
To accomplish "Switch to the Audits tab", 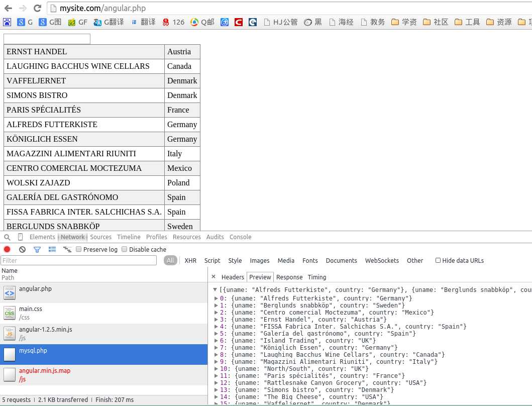I will tap(215, 237).
